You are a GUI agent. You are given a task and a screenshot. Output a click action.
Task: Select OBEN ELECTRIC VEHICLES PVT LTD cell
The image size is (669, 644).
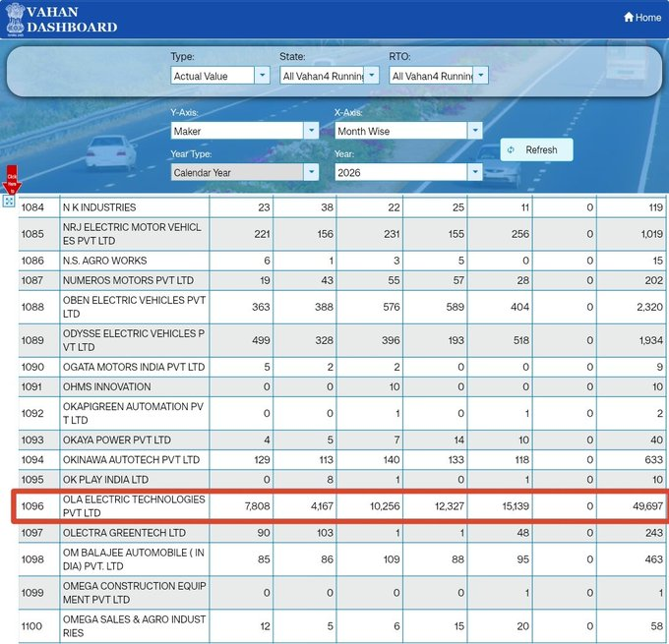[x=135, y=307]
